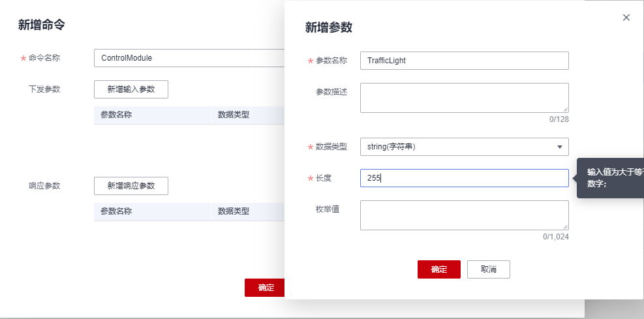Confirm the new parameter with red 确定 button
Viewport: 644px width, 319px height.
[x=438, y=269]
